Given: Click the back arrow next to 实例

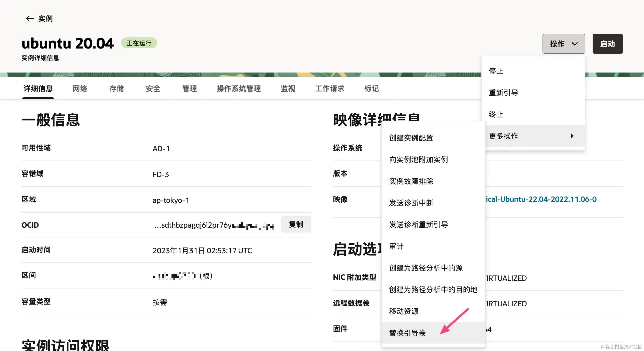Looking at the screenshot, I should tap(30, 19).
